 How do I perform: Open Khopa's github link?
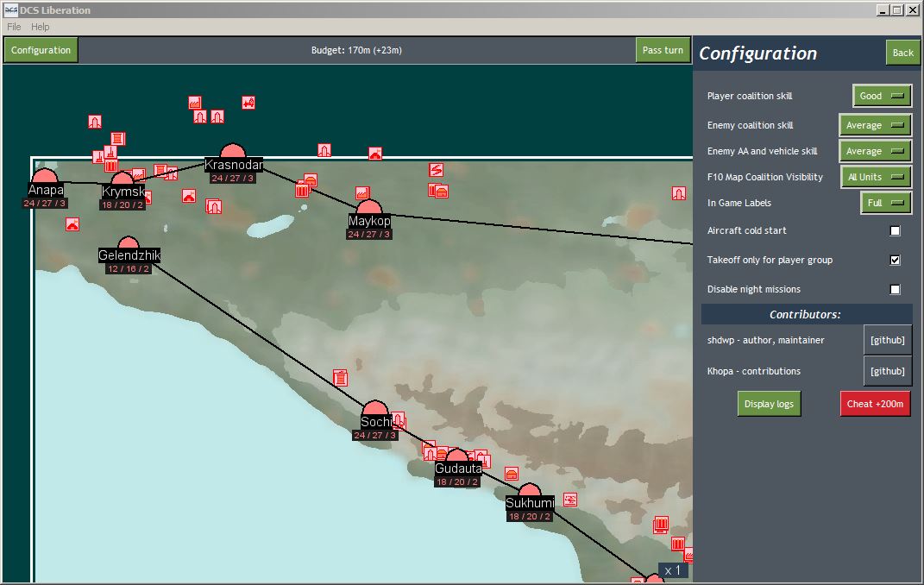click(888, 371)
